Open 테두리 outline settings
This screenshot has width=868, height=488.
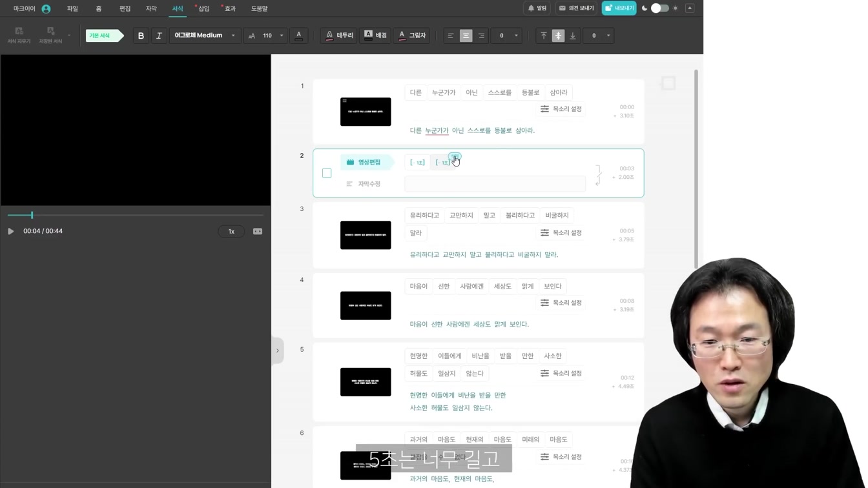(x=339, y=36)
